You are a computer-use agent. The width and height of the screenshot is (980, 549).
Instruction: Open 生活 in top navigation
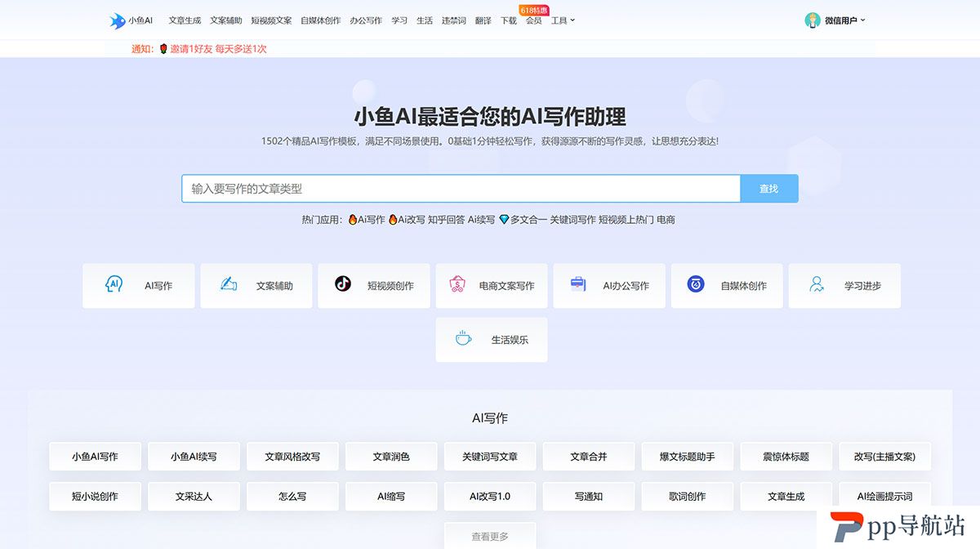[425, 20]
